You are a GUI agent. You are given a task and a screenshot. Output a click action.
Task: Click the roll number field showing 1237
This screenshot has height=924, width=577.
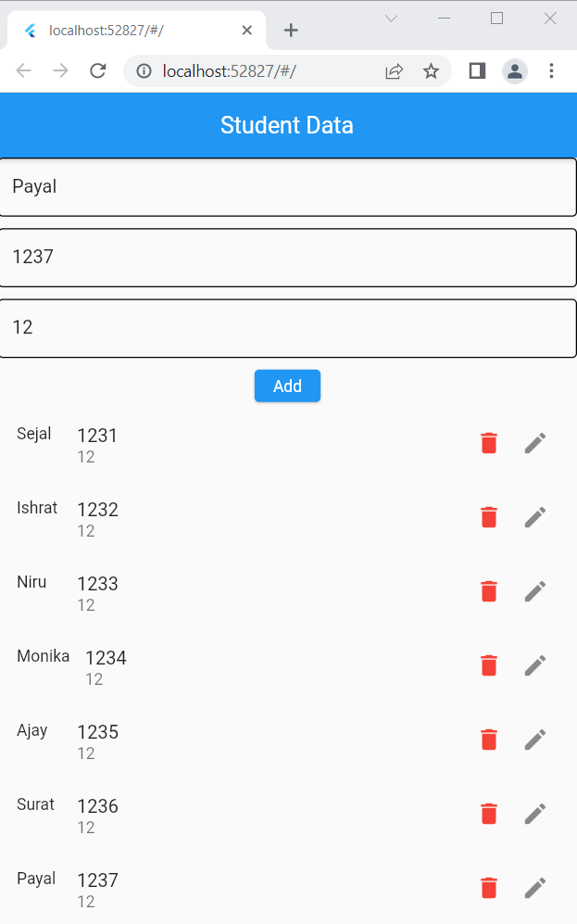[288, 257]
